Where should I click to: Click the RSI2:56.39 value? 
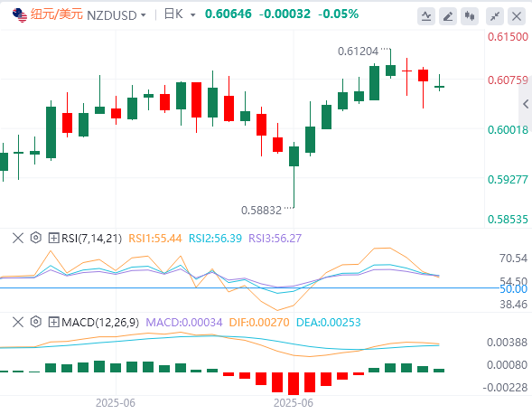(215, 239)
